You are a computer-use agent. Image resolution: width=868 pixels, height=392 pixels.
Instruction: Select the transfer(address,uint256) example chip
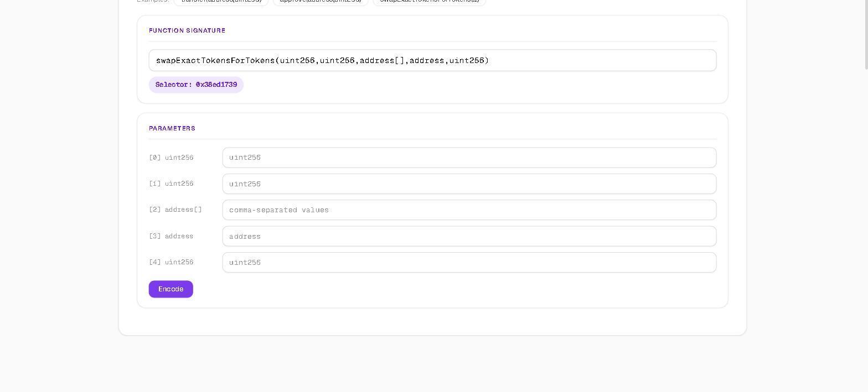pos(221,2)
